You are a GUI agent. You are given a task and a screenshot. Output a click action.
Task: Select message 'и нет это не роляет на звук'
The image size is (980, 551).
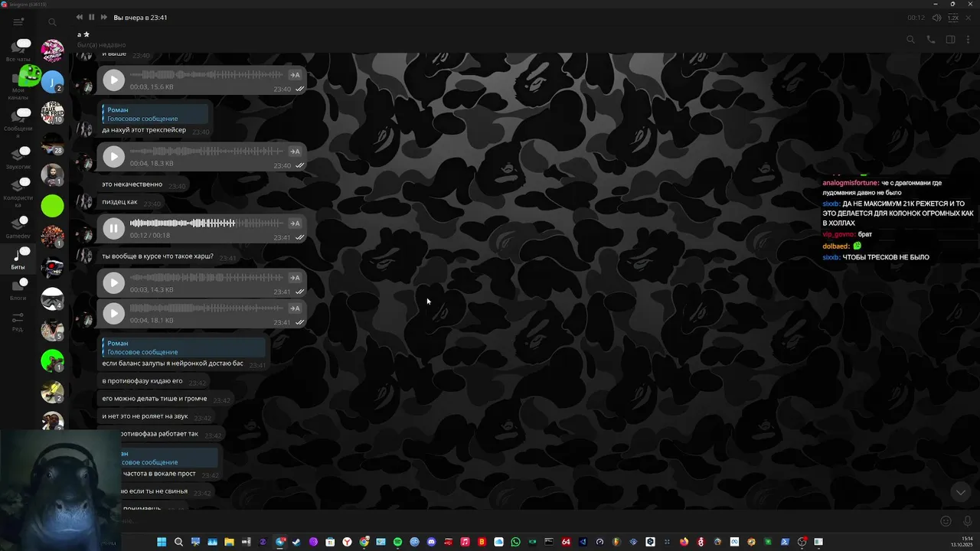(x=145, y=416)
